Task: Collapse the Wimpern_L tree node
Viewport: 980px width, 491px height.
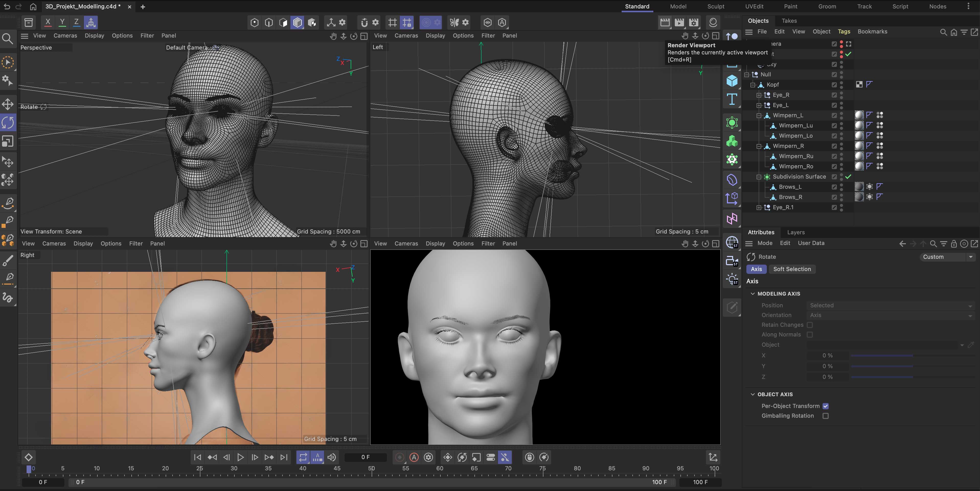Action: pyautogui.click(x=759, y=116)
